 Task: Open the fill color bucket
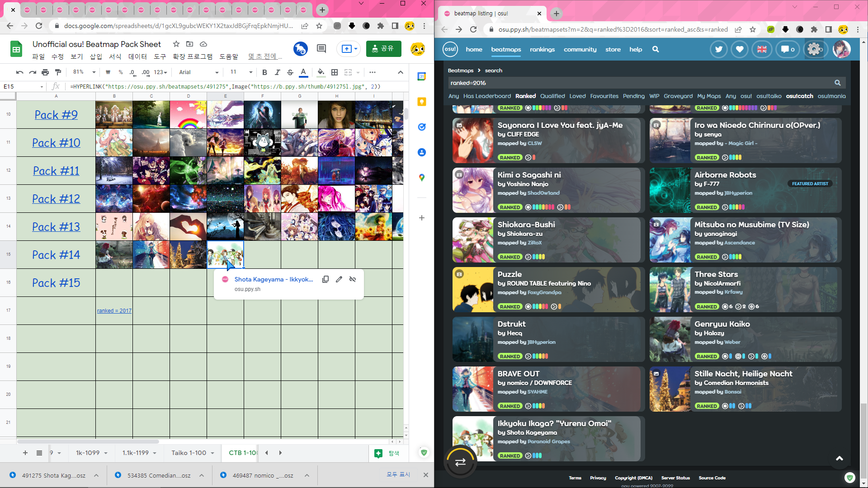[321, 72]
